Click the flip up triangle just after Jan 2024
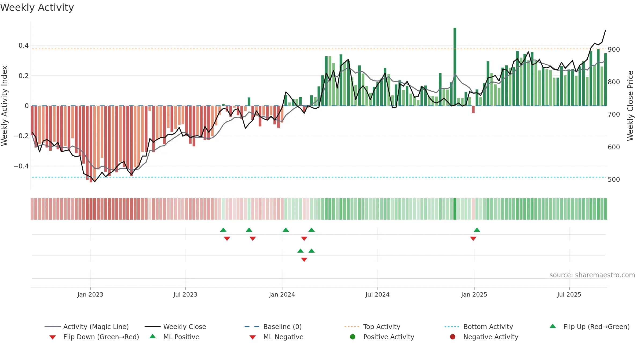Screen dimensions: 644x362 tap(286, 230)
